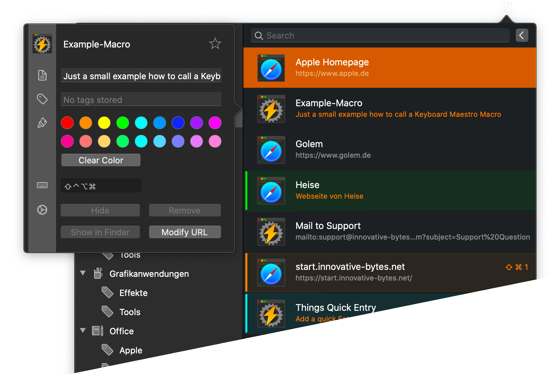Click the gear actions icon in the popover sidebar
560x392 pixels.
point(42,210)
